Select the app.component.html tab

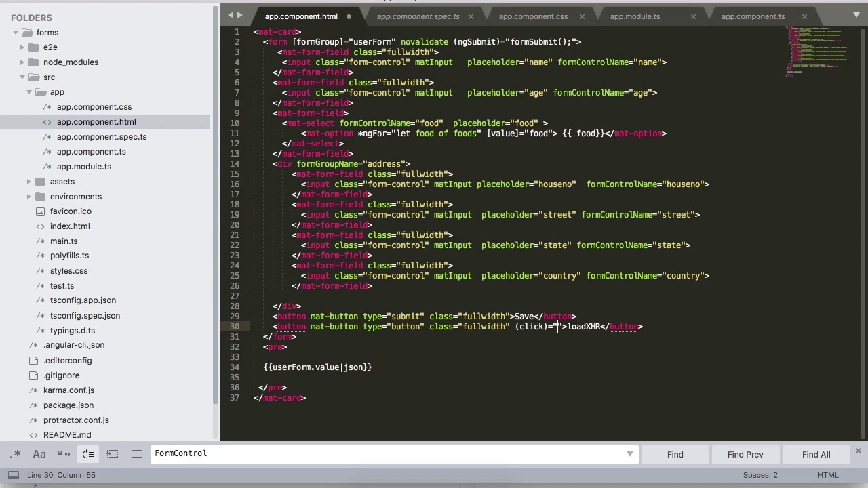pyautogui.click(x=301, y=16)
